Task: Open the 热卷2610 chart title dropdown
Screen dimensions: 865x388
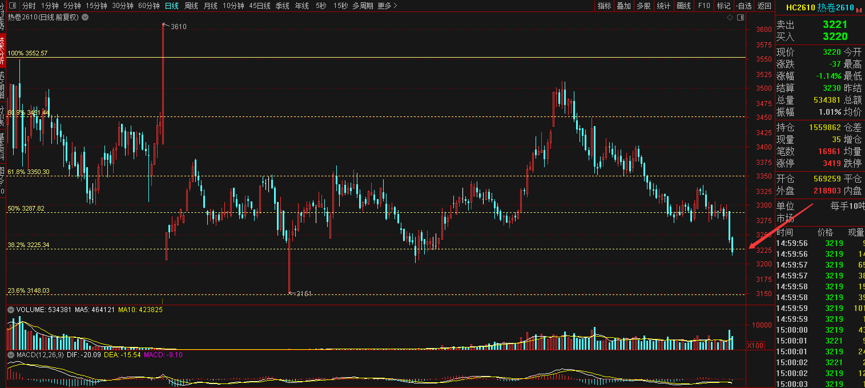Action: tap(84, 17)
